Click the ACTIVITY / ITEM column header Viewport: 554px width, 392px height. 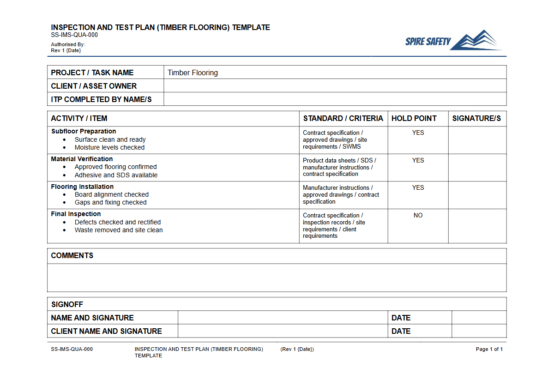pos(79,118)
